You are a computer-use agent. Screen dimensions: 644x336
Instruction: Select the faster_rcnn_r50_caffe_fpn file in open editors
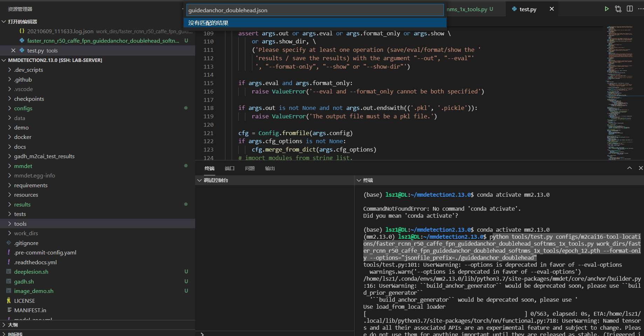102,41
